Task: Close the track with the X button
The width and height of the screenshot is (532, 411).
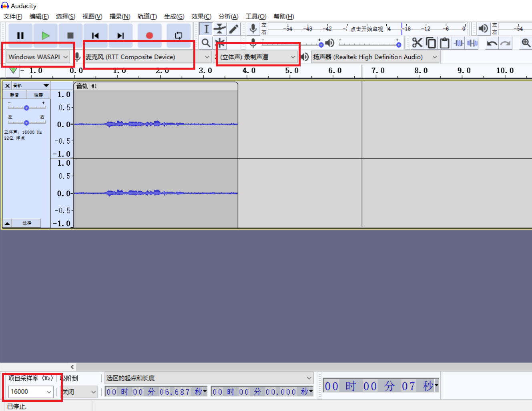Action: tap(7, 86)
